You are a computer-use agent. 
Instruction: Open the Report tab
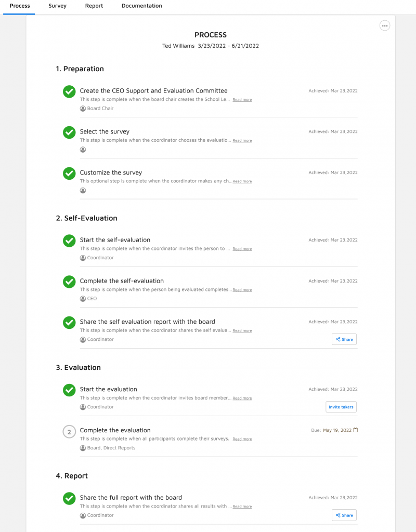(94, 6)
